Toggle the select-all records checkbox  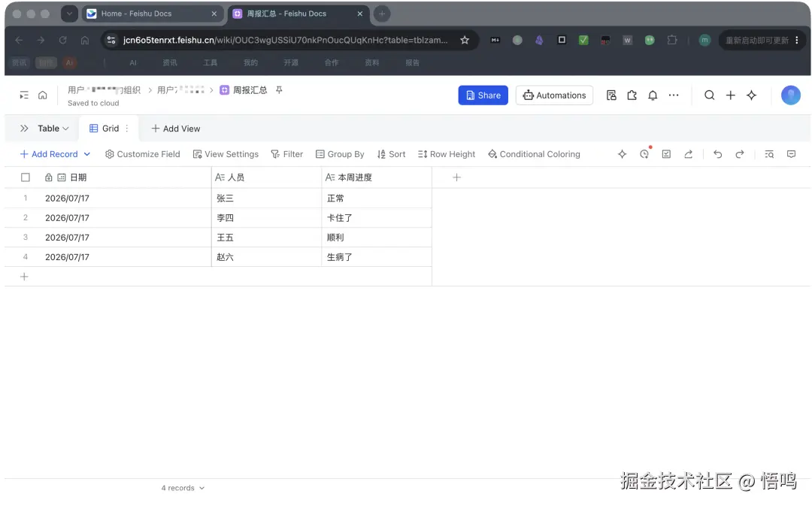[x=26, y=177]
